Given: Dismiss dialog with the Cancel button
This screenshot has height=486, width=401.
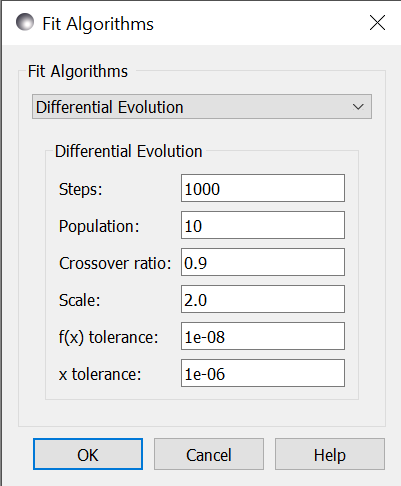Looking at the screenshot, I should (x=209, y=454).
